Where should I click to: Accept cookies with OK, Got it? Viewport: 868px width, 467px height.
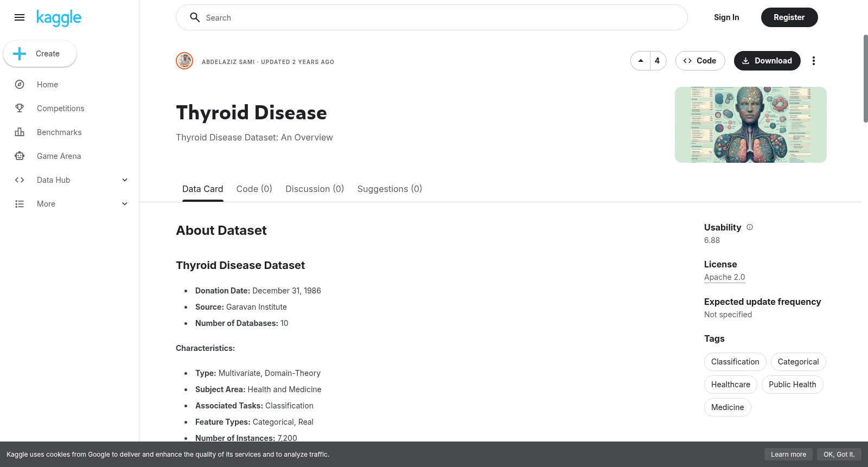pyautogui.click(x=839, y=455)
